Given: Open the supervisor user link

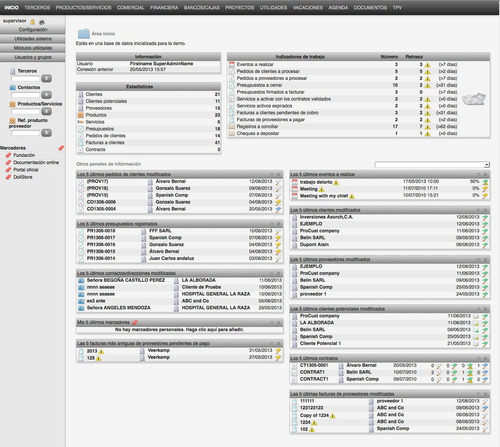Looking at the screenshot, I should point(14,21).
